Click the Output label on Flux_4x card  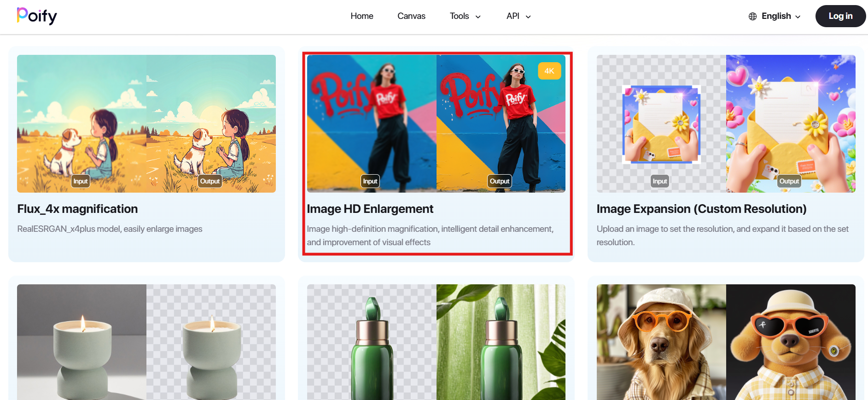[x=210, y=181]
